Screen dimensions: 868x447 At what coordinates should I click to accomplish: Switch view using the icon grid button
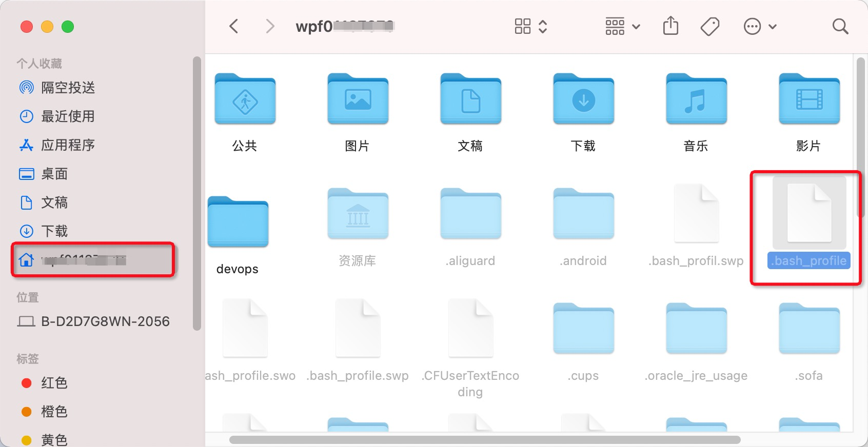[x=522, y=26]
